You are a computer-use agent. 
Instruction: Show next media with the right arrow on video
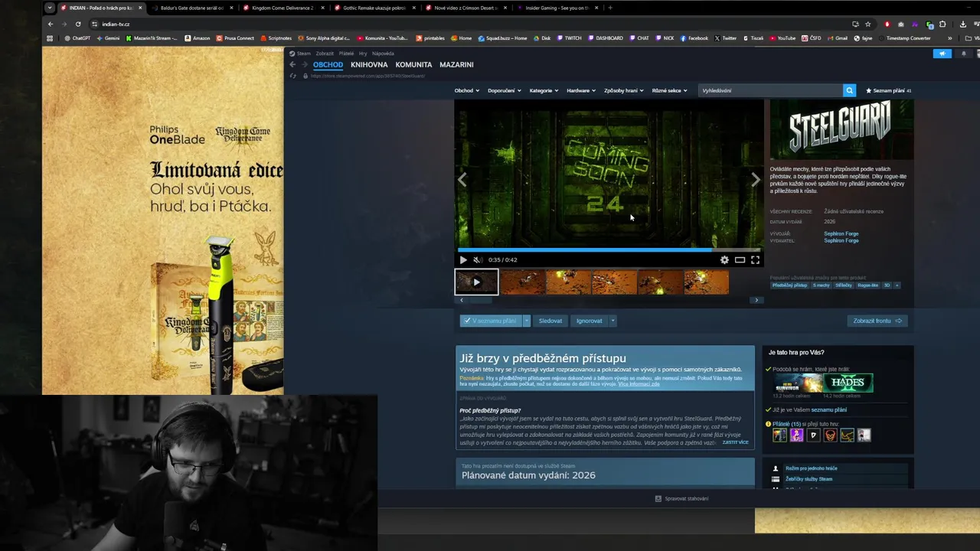(x=756, y=180)
